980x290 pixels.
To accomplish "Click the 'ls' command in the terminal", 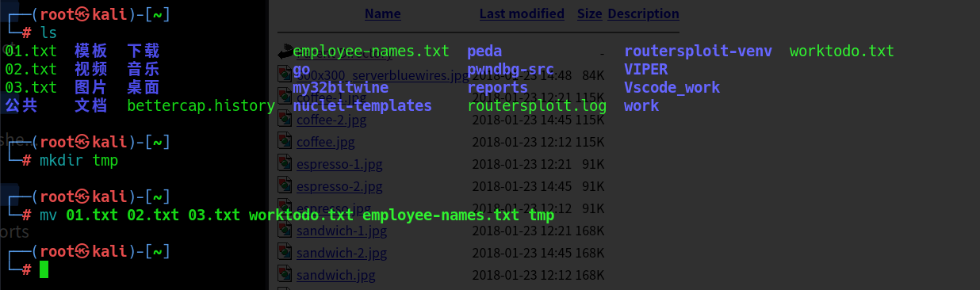I will [48, 32].
